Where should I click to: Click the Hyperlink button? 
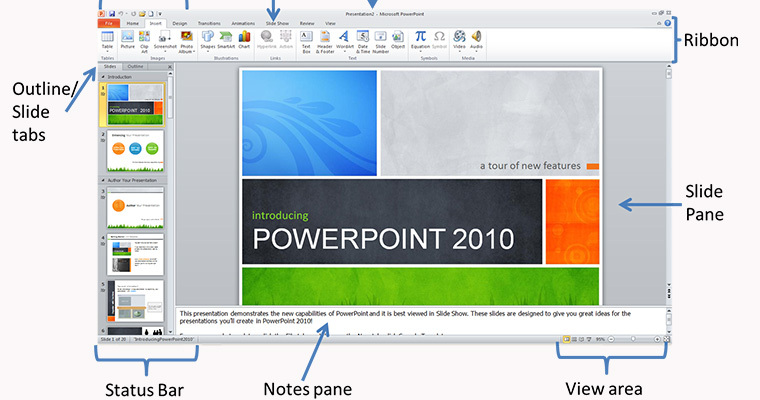[x=266, y=40]
